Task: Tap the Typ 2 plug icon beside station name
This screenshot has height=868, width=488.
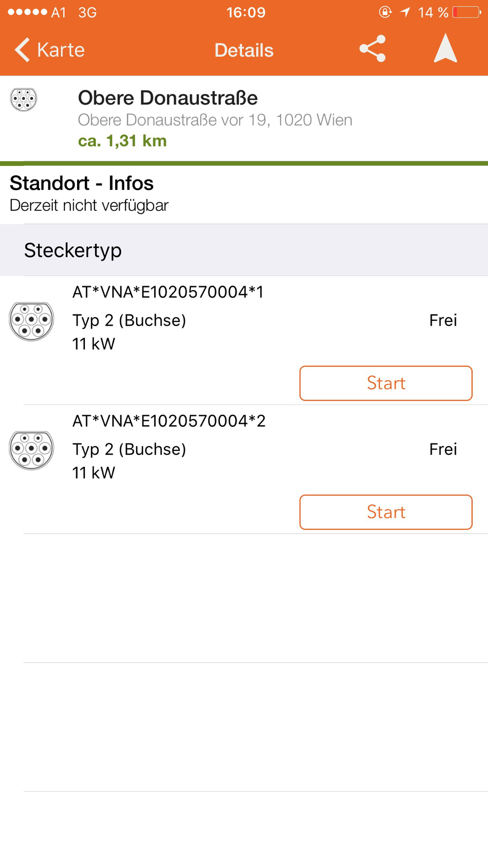Action: tap(23, 100)
